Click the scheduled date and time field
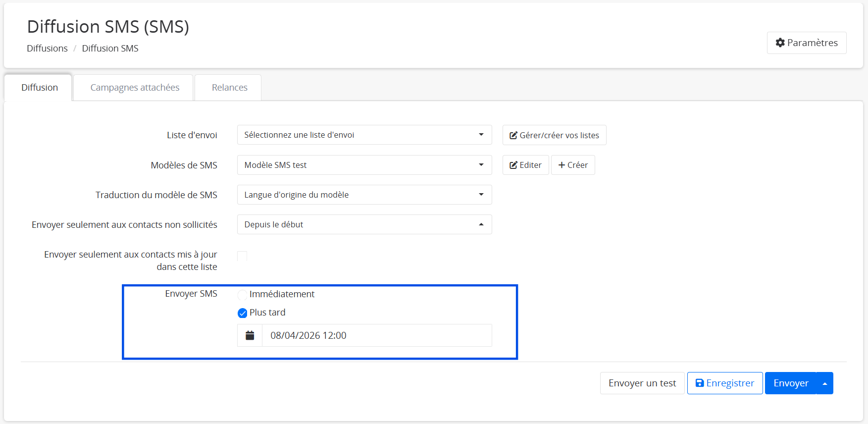This screenshot has width=868, height=424. 376,335
